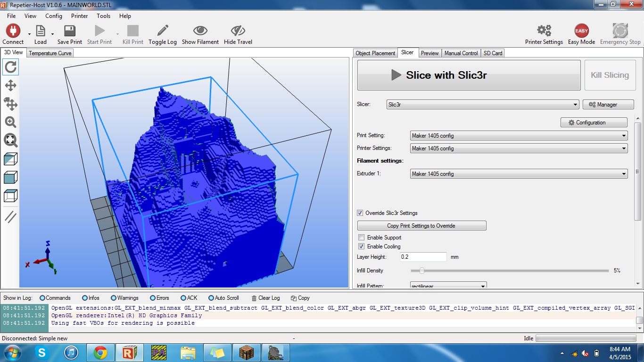Select the zoom magnifier tool
Image resolution: width=644 pixels, height=362 pixels.
(10, 122)
